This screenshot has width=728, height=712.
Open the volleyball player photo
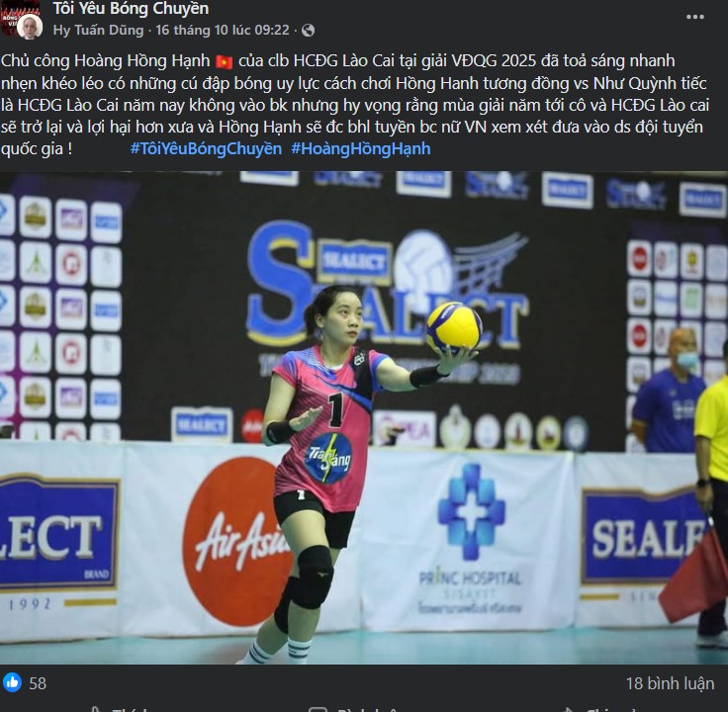[x=364, y=417]
